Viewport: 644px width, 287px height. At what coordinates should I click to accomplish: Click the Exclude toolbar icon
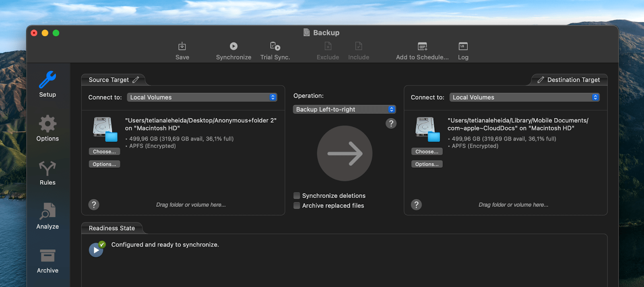tap(328, 46)
